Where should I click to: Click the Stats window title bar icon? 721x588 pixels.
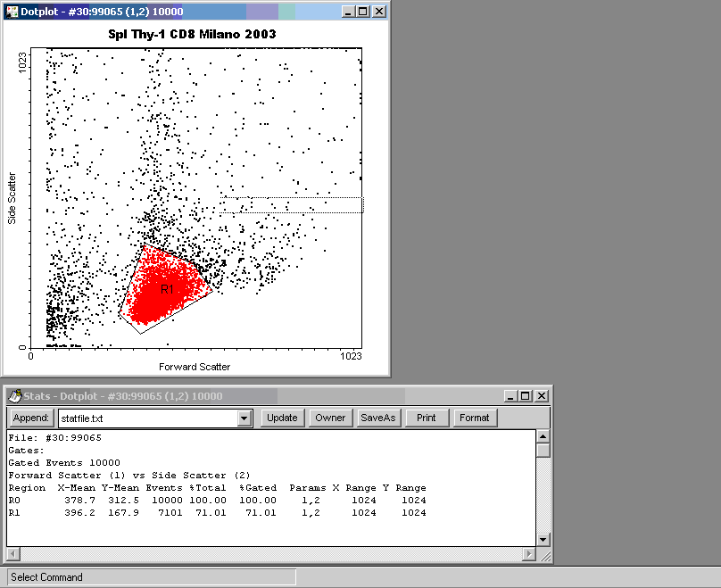pos(14,396)
